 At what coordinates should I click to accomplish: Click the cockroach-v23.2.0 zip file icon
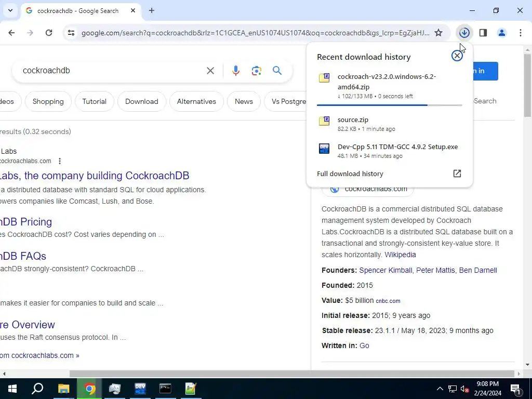click(x=324, y=78)
